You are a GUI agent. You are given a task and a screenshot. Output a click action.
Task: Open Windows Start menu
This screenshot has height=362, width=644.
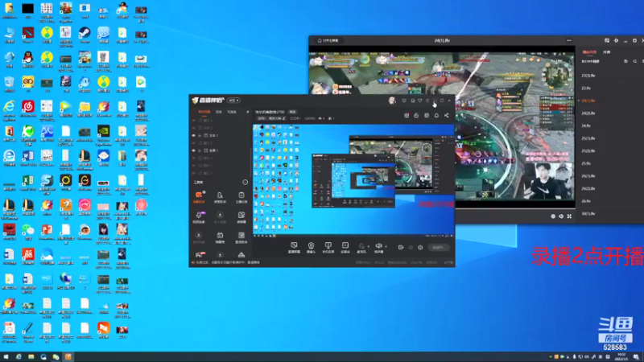[6, 357]
